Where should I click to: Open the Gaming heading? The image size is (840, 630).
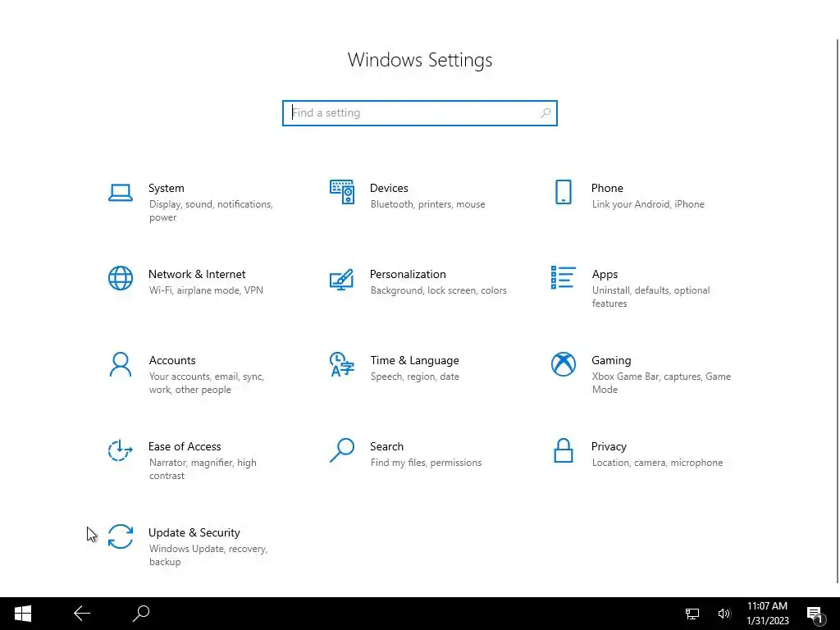(x=611, y=361)
